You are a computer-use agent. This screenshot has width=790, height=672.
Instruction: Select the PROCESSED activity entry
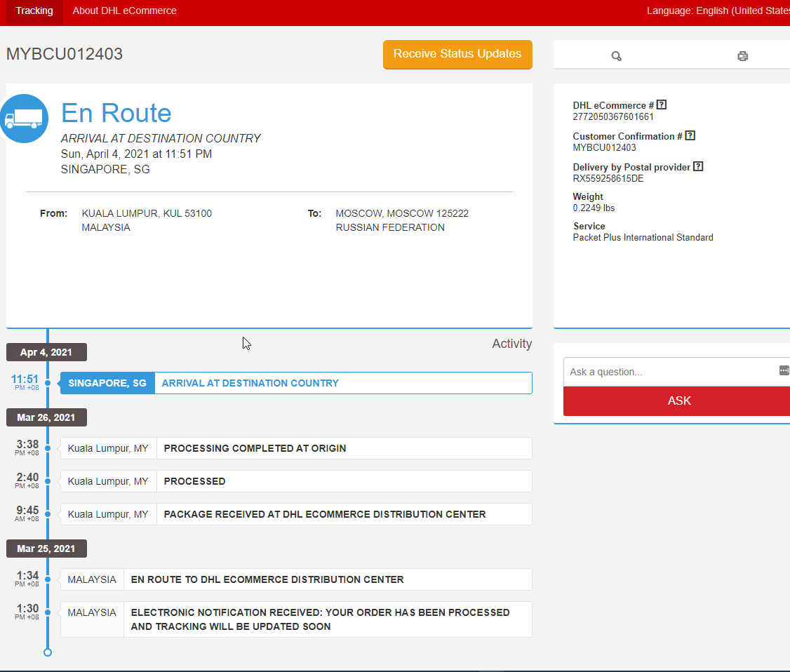tap(296, 481)
